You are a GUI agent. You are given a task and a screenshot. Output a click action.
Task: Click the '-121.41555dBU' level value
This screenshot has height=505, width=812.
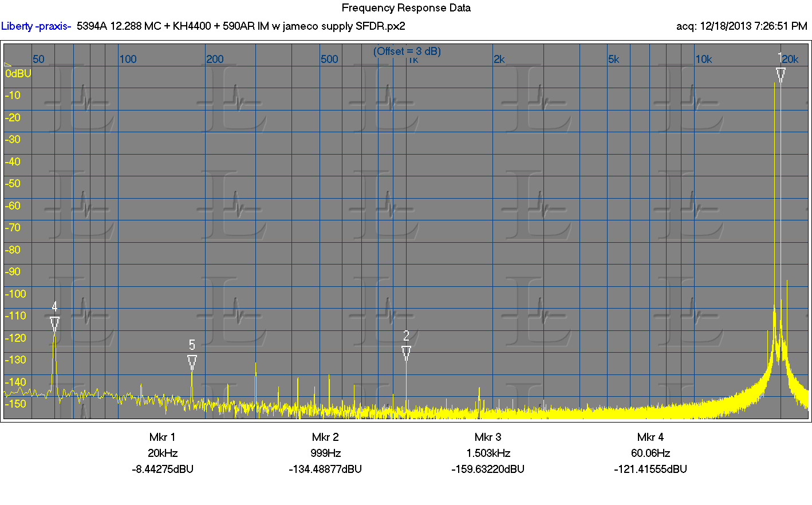pos(651,470)
